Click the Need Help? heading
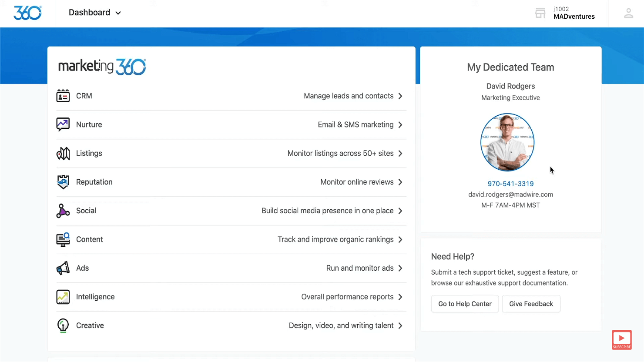The width and height of the screenshot is (644, 362). (x=453, y=257)
